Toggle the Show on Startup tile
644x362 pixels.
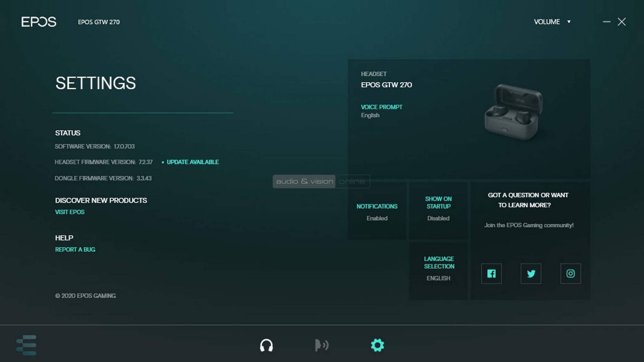pyautogui.click(x=438, y=211)
